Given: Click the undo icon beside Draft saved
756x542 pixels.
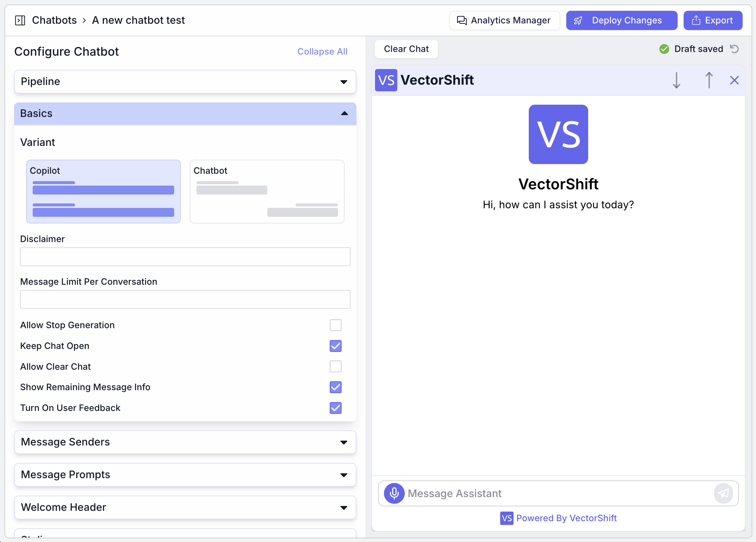Looking at the screenshot, I should [735, 49].
